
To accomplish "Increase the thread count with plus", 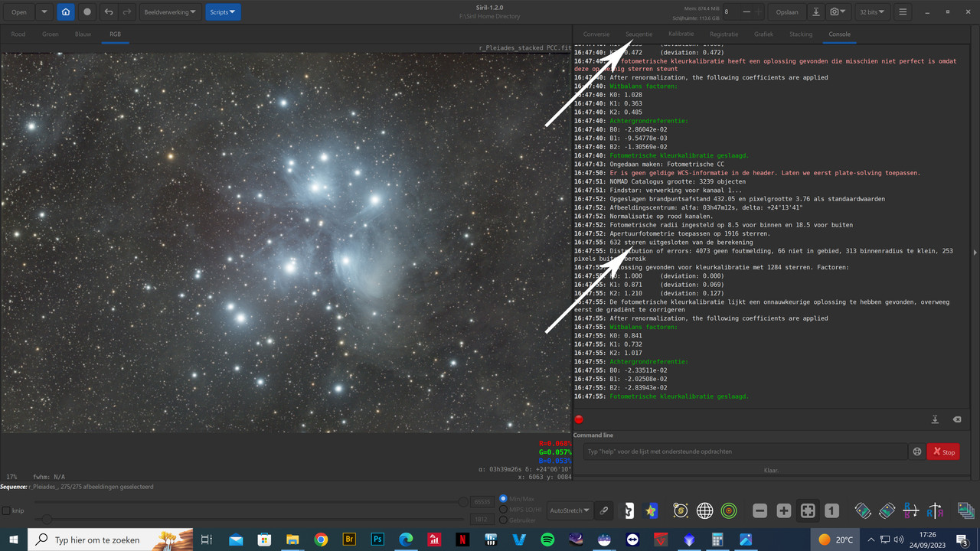I will click(759, 12).
